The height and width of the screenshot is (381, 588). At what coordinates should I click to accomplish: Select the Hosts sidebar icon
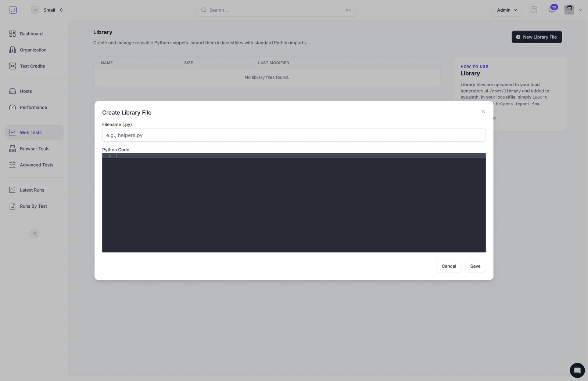click(x=12, y=91)
